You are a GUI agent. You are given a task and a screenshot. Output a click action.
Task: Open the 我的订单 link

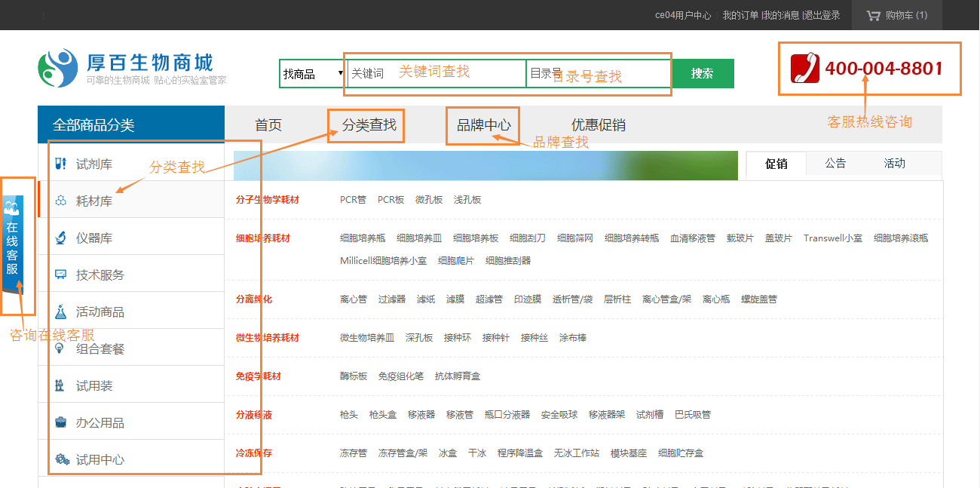point(740,15)
